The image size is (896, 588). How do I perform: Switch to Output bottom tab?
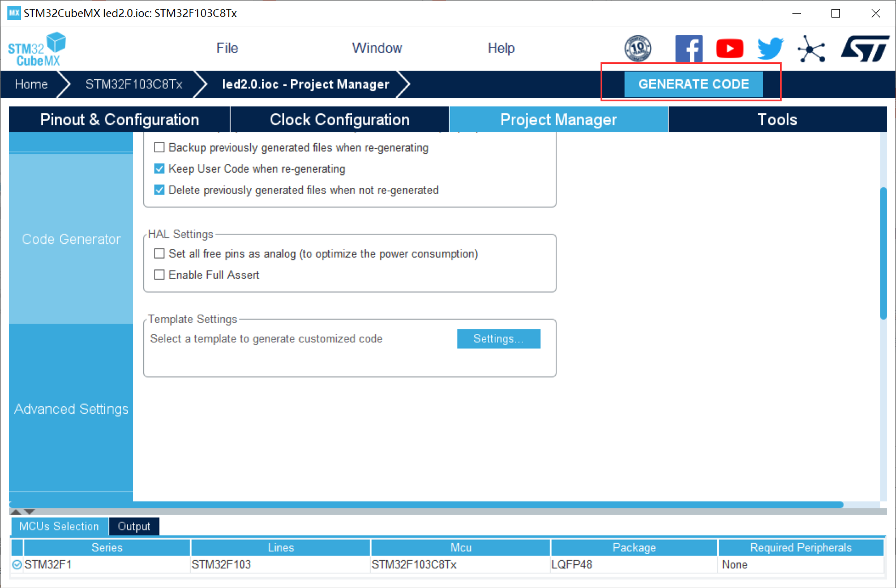point(134,526)
